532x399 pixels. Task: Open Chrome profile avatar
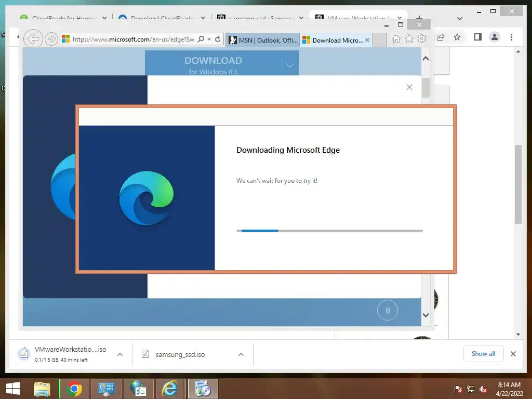point(495,37)
